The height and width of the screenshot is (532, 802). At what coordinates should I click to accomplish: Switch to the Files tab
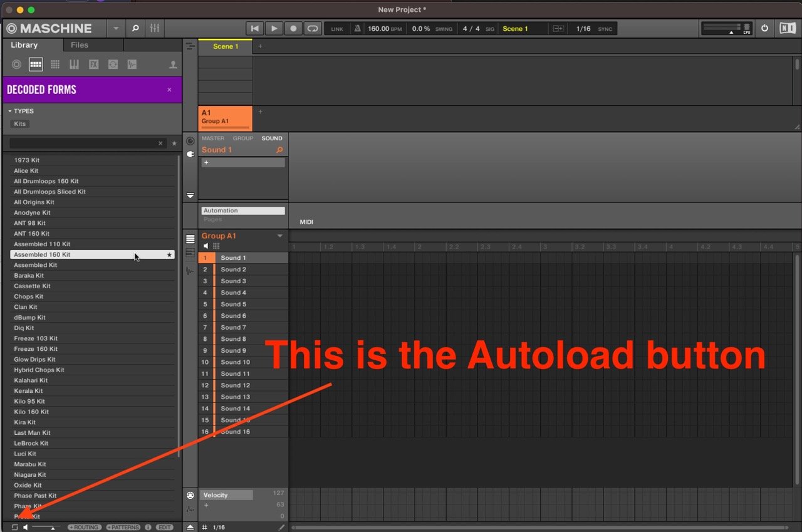tap(80, 45)
